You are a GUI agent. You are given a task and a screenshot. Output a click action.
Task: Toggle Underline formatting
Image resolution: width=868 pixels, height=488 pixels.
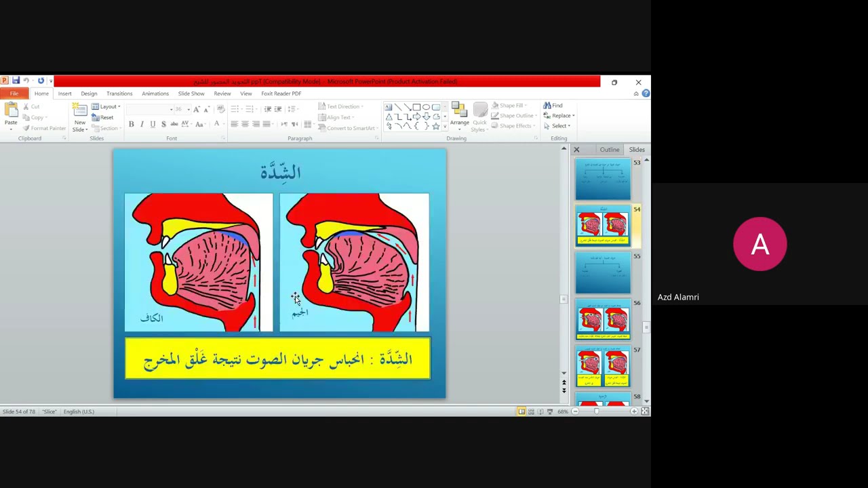(153, 124)
